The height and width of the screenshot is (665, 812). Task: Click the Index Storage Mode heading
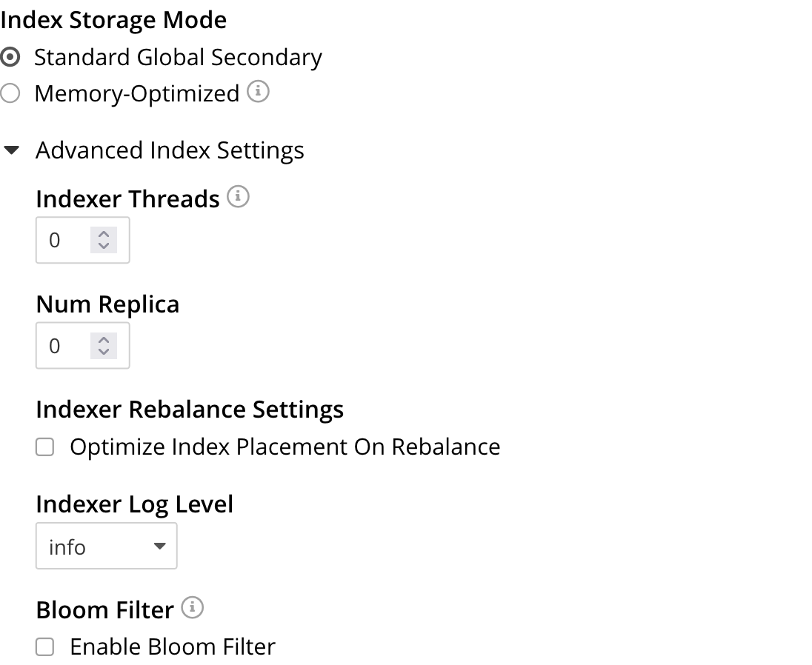tap(113, 20)
